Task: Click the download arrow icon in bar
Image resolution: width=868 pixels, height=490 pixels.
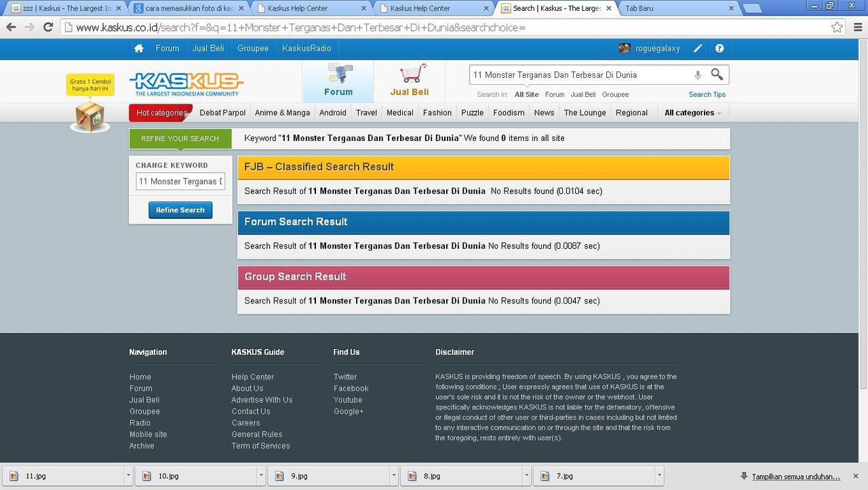Action: [x=745, y=476]
